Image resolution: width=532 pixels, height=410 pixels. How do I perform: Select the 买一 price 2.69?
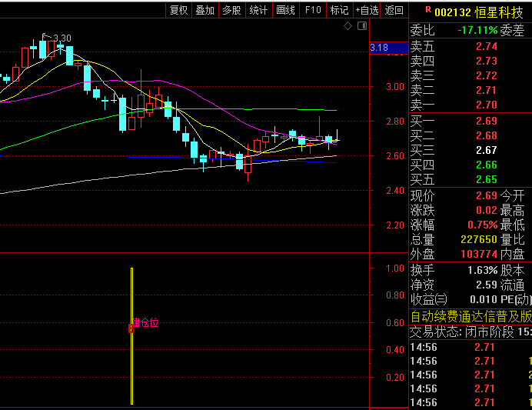pyautogui.click(x=486, y=121)
